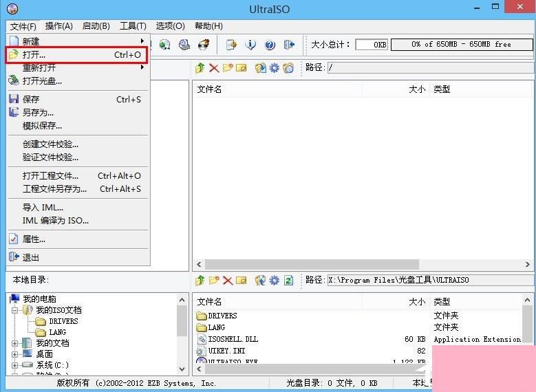Click the blue gear icon in the local pane toolbar
The height and width of the screenshot is (392, 536).
[x=274, y=280]
